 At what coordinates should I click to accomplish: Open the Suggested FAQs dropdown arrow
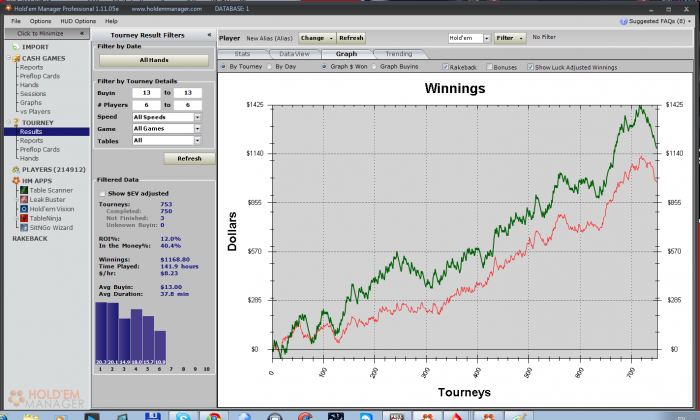pyautogui.click(x=689, y=21)
